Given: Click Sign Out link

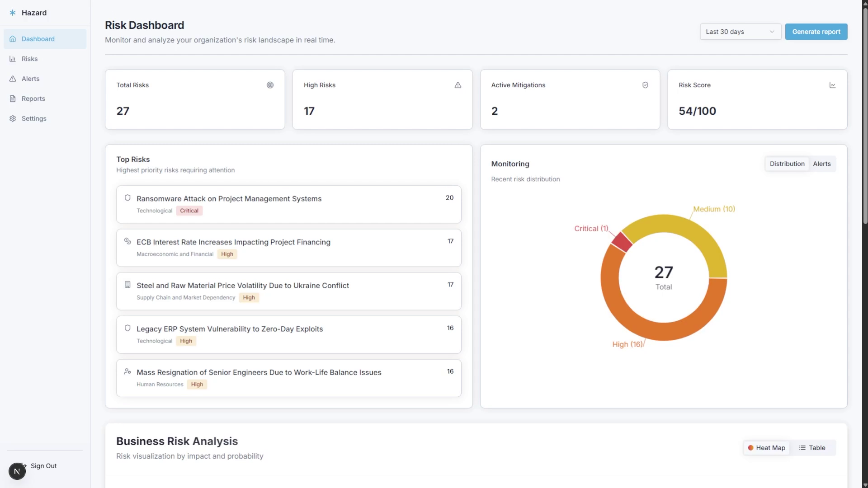Looking at the screenshot, I should point(43,466).
